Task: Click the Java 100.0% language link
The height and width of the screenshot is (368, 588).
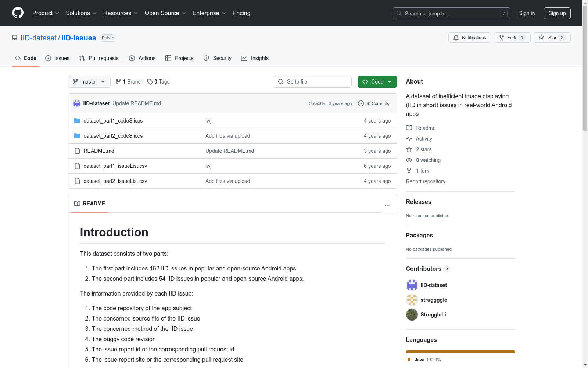Action: tap(424, 360)
